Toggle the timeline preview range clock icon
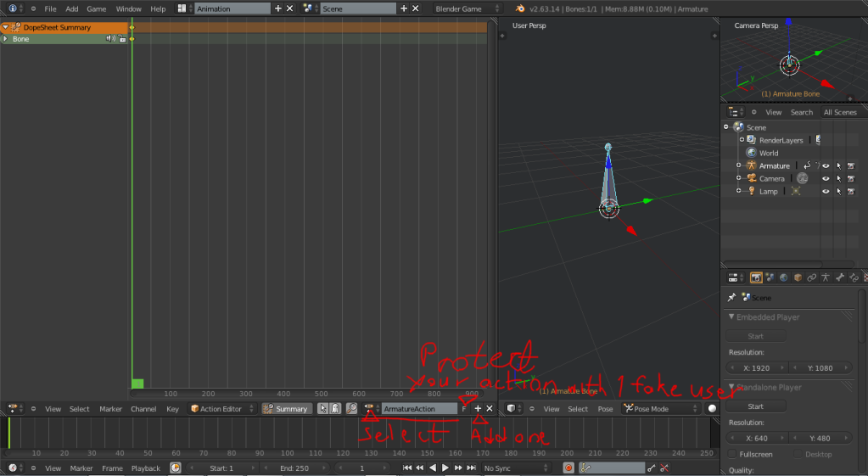 (175, 468)
